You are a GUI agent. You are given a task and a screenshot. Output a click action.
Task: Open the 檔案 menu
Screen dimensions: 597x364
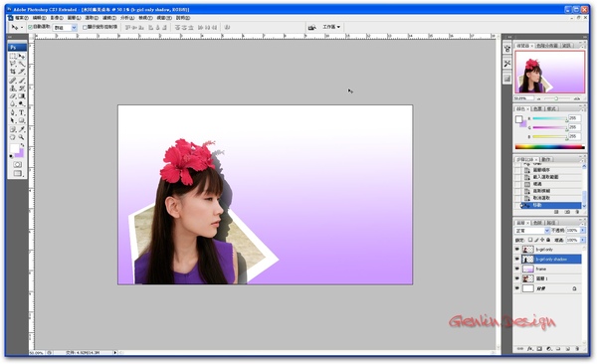[x=21, y=18]
